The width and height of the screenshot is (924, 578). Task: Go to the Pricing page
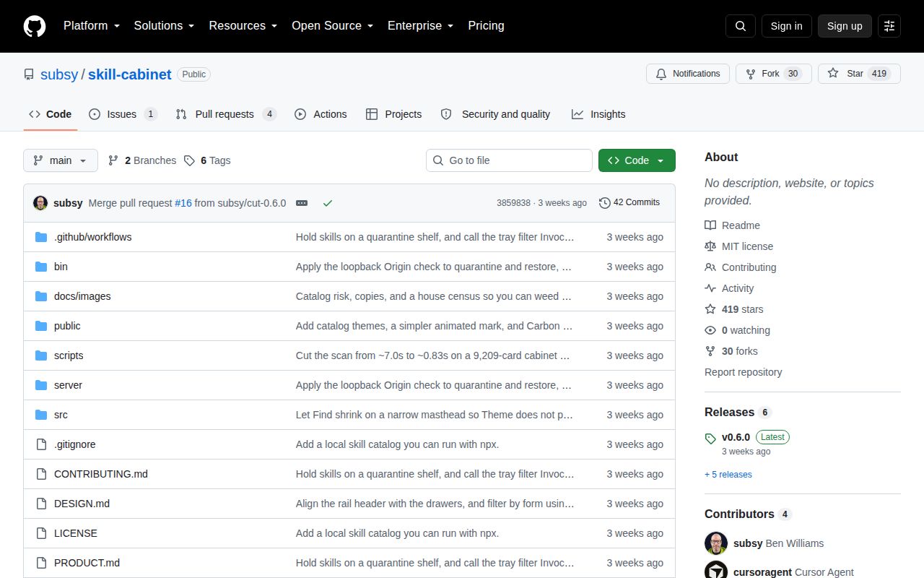486,26
